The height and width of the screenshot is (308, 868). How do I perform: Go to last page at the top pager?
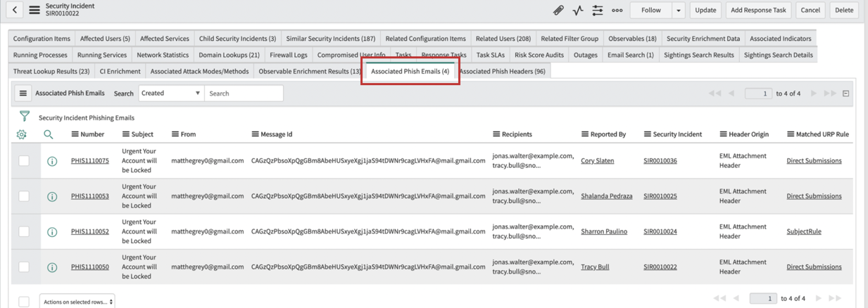pos(830,94)
